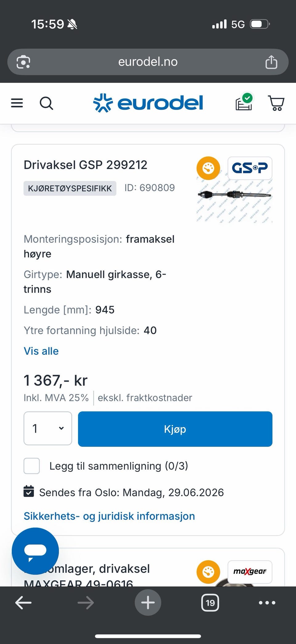Tap the blue Kjøp button
This screenshot has height=644, width=296.
point(175,429)
